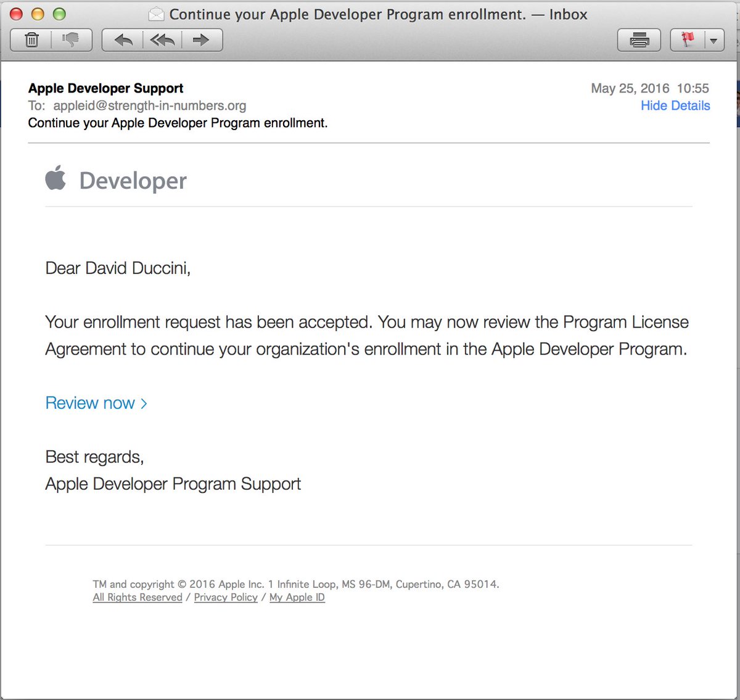
Task: Click the date May 25, 2016 10:55
Action: coord(650,88)
